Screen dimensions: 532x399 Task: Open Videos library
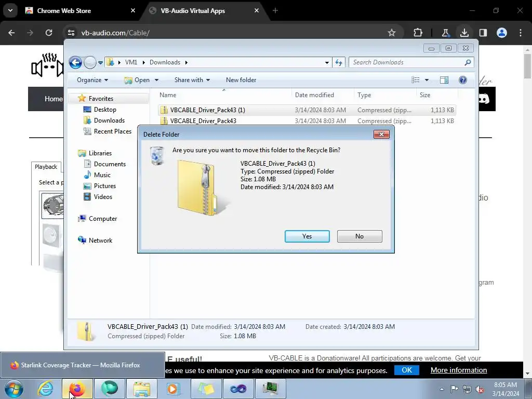pos(103,197)
